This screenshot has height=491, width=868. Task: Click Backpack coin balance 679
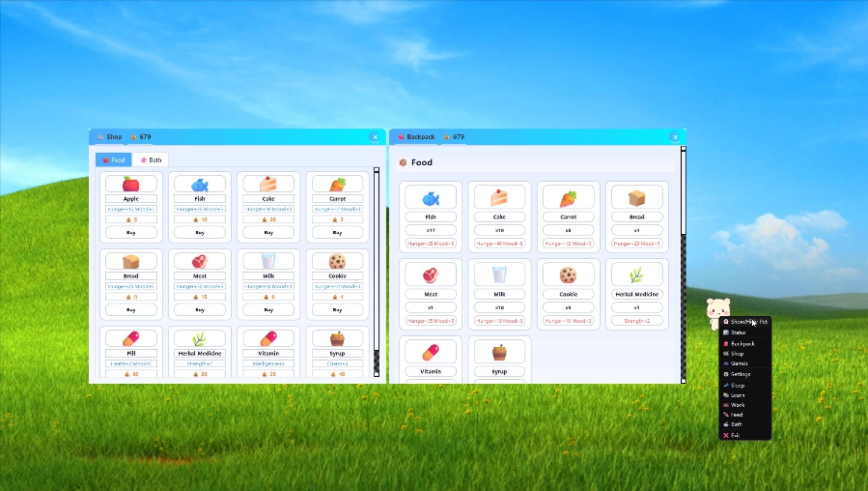point(454,137)
